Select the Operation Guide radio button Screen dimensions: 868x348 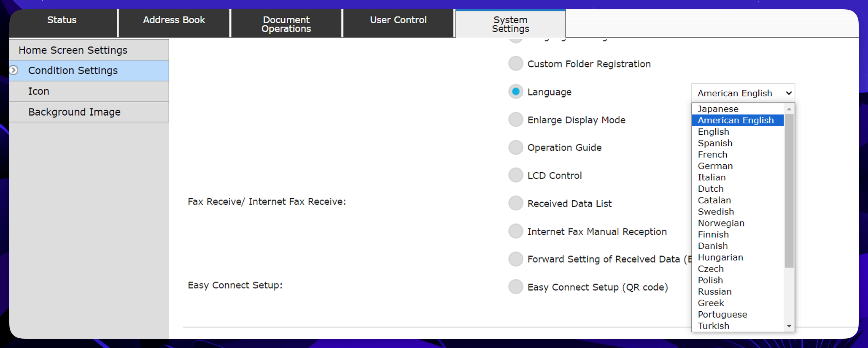[x=515, y=147]
